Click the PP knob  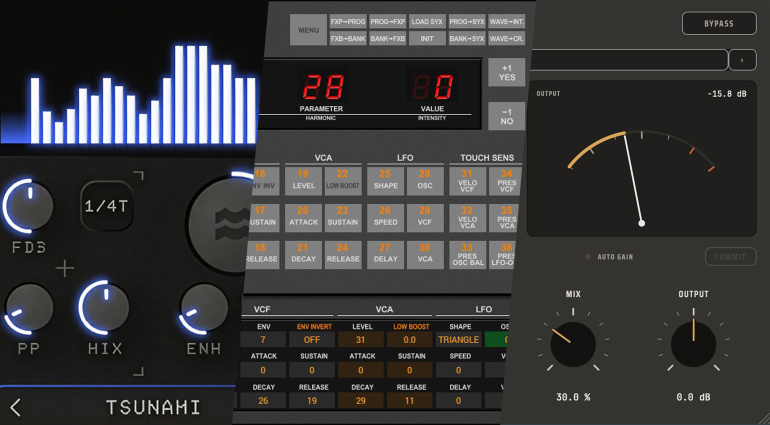click(x=29, y=309)
